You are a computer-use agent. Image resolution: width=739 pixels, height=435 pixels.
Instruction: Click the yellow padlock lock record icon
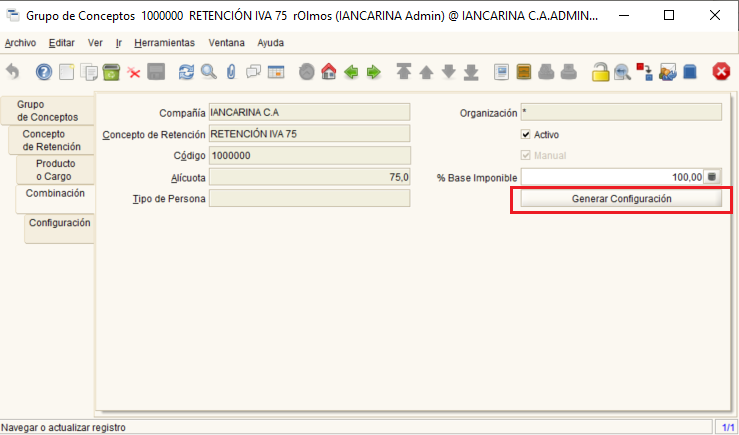tap(600, 72)
